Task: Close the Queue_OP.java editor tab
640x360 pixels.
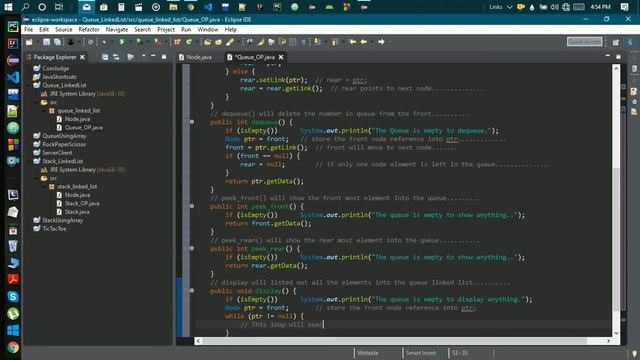Action: (x=281, y=57)
